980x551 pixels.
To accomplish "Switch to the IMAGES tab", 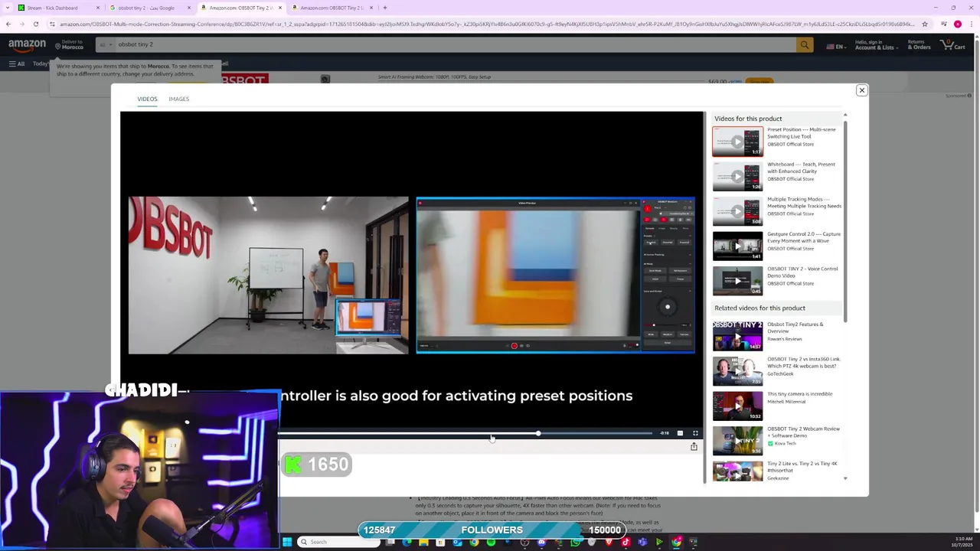I will click(178, 99).
